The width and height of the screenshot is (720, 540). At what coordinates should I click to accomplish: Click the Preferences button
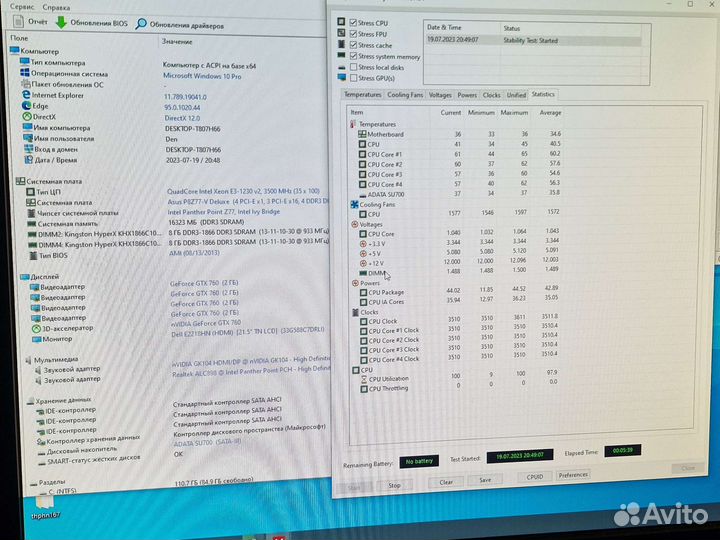pos(573,475)
